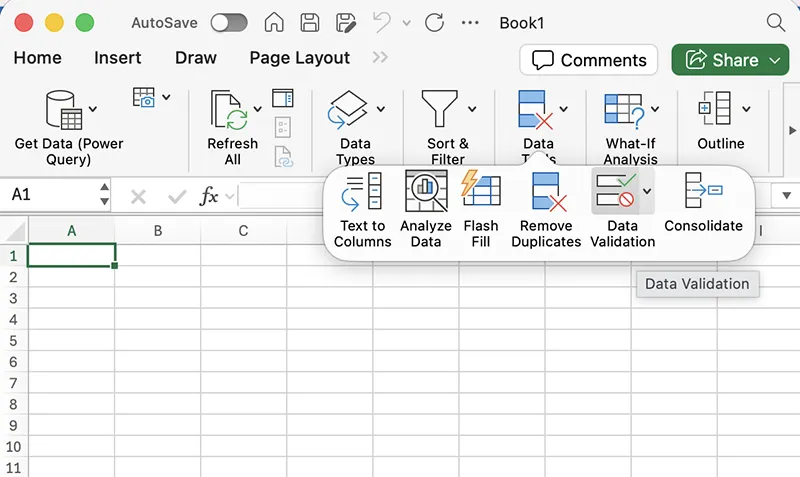Click the Queries & Connections icon
This screenshot has height=477, width=800.
tap(283, 98)
